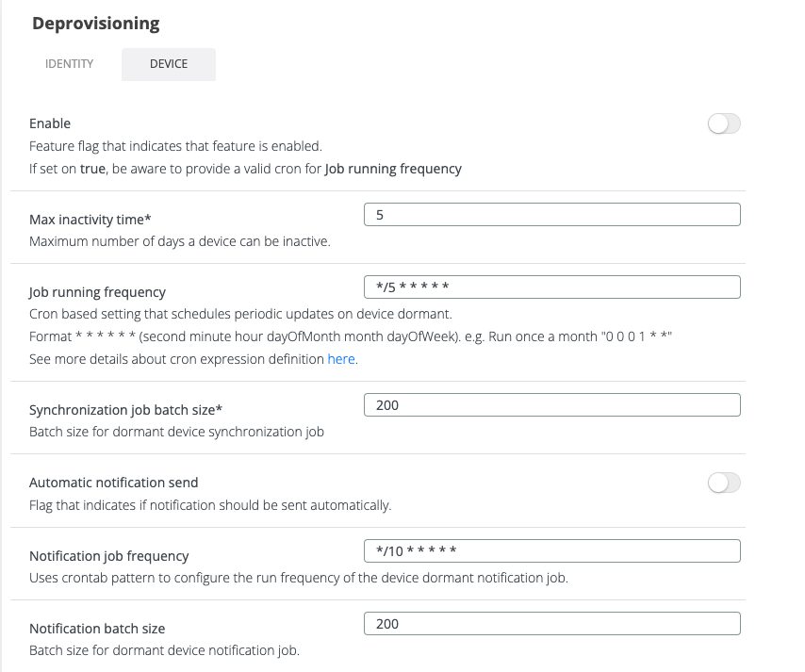Turn on Automatic notification send switch

click(x=724, y=484)
